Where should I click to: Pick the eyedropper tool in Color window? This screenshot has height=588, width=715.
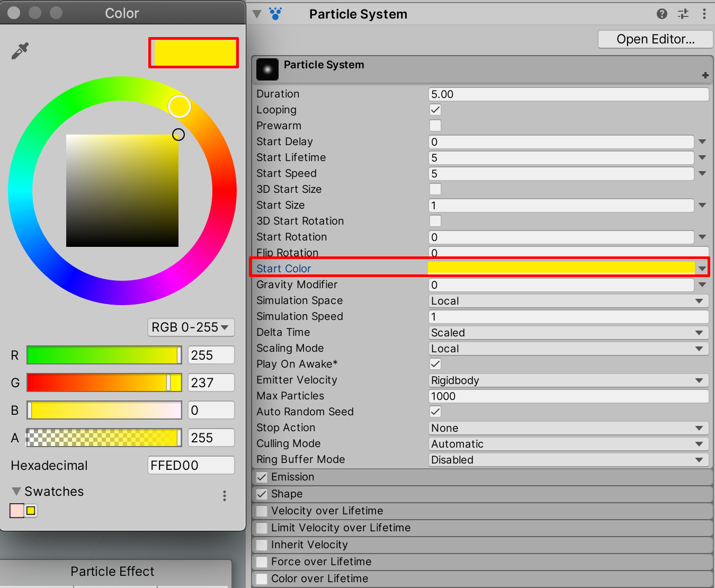pos(20,51)
